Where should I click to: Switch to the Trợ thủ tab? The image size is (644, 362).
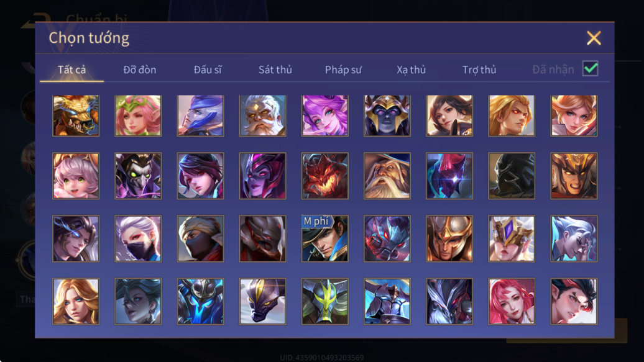pos(479,70)
